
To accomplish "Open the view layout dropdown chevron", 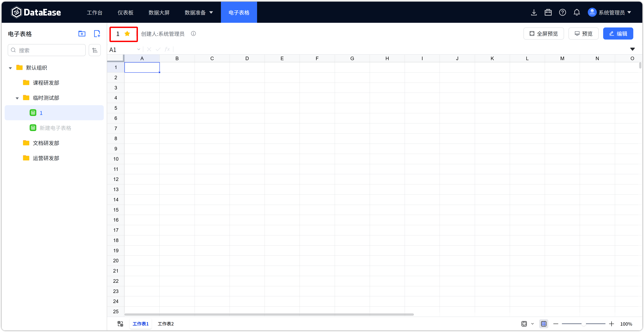I will [533, 324].
